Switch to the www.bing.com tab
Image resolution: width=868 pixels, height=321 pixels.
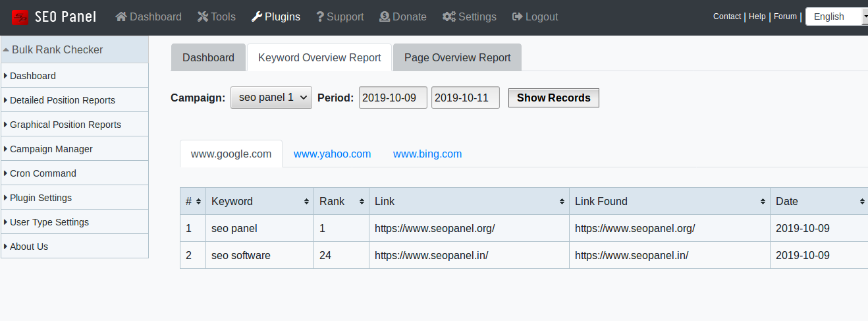point(427,154)
